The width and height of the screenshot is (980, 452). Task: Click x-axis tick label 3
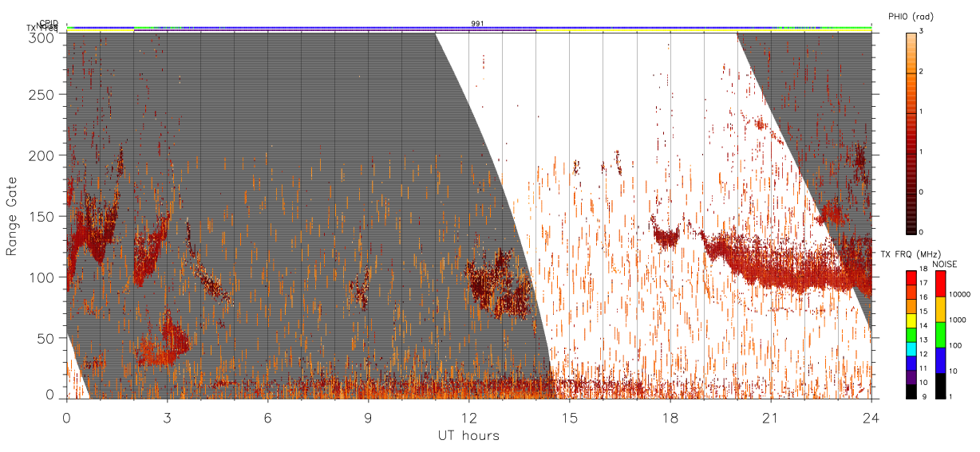167,417
